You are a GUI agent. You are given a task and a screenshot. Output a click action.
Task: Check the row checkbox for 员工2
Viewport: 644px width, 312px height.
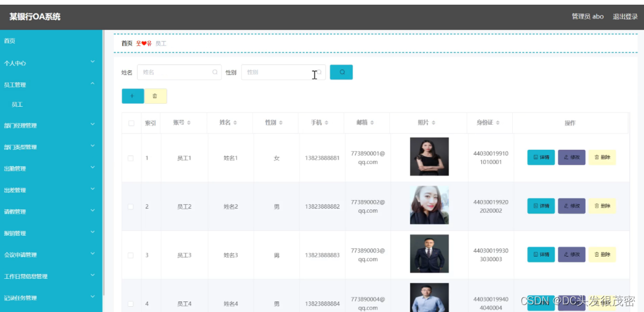pyautogui.click(x=131, y=206)
